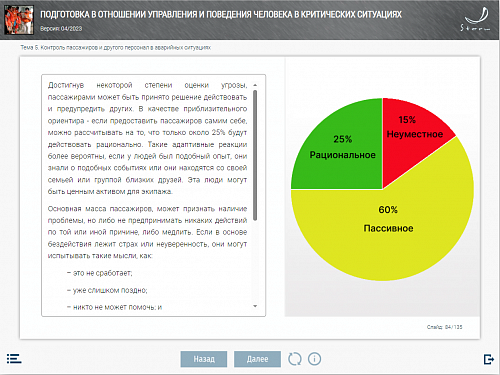
Task: Click the text panel scroll down arrow
Action: pos(255,306)
